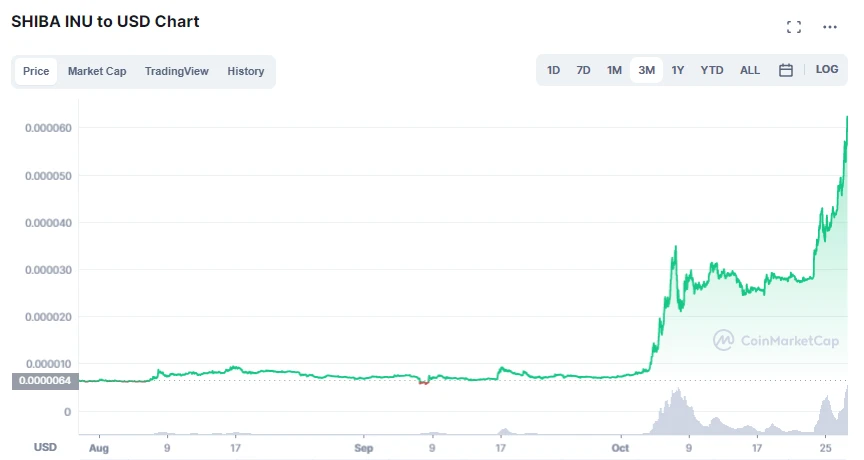Select the 7D time range
Image resolution: width=864 pixels, height=460 pixels.
coord(583,70)
